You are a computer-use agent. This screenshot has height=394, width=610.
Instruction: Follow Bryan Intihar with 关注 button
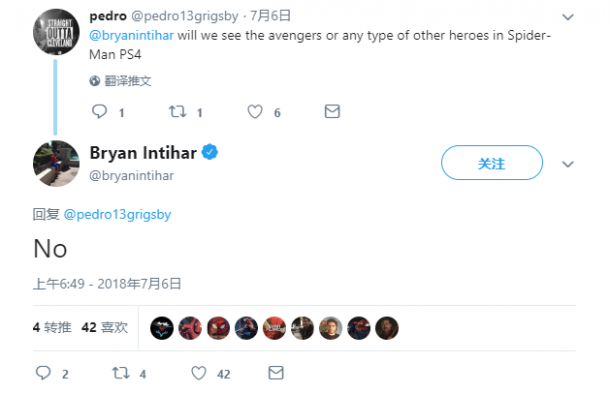tap(492, 163)
